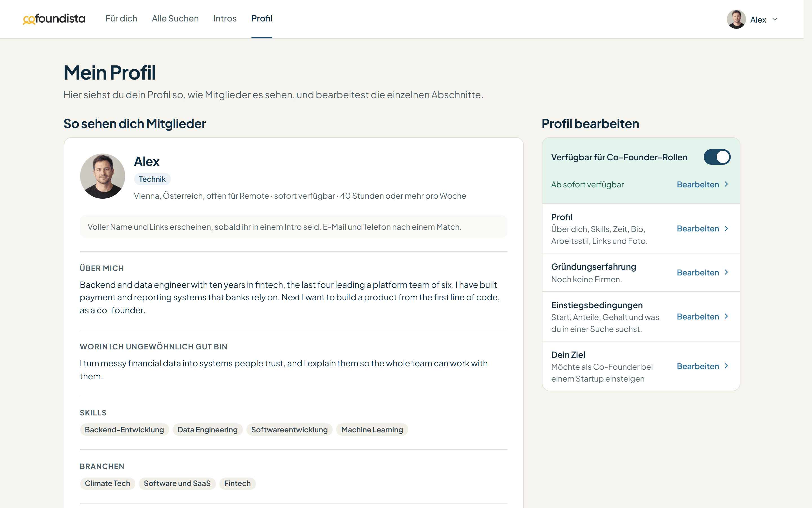Toggle Verfügbar für Co-Founder-Rollen switch
Screen dimensions: 812x508
[x=717, y=157]
